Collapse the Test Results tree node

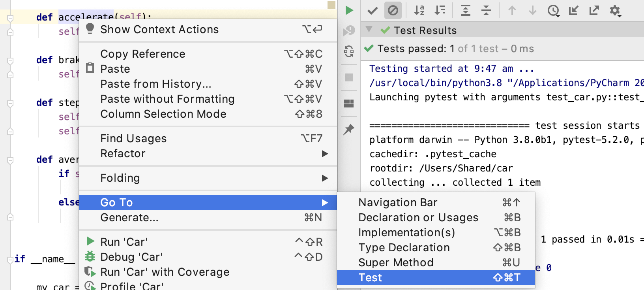point(369,30)
